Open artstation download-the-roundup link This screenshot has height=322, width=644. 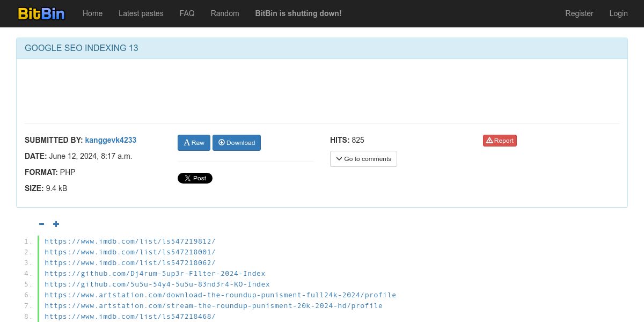[x=220, y=295]
